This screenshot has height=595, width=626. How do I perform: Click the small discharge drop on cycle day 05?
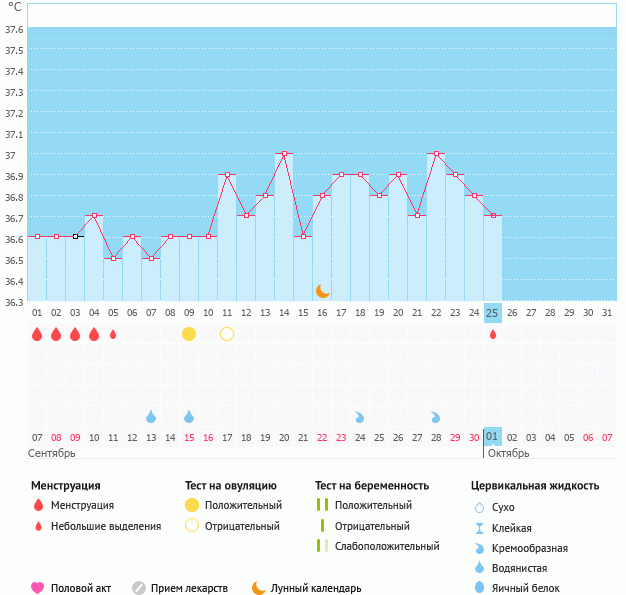point(113,334)
